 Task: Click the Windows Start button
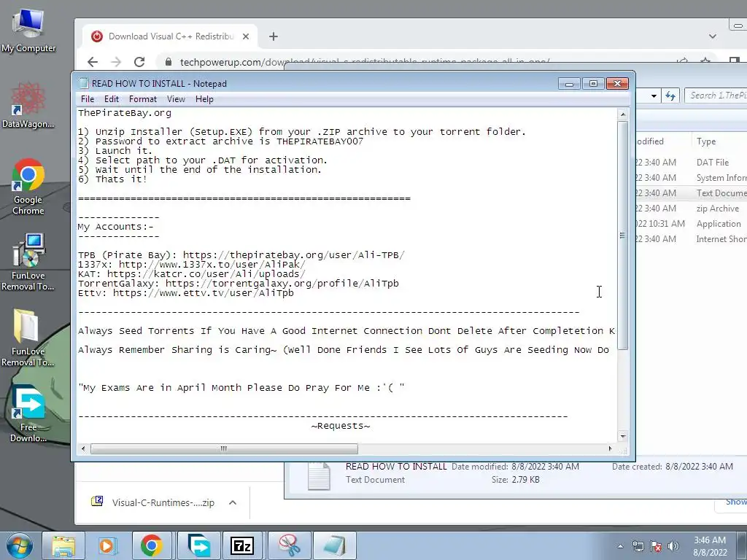(x=19, y=545)
